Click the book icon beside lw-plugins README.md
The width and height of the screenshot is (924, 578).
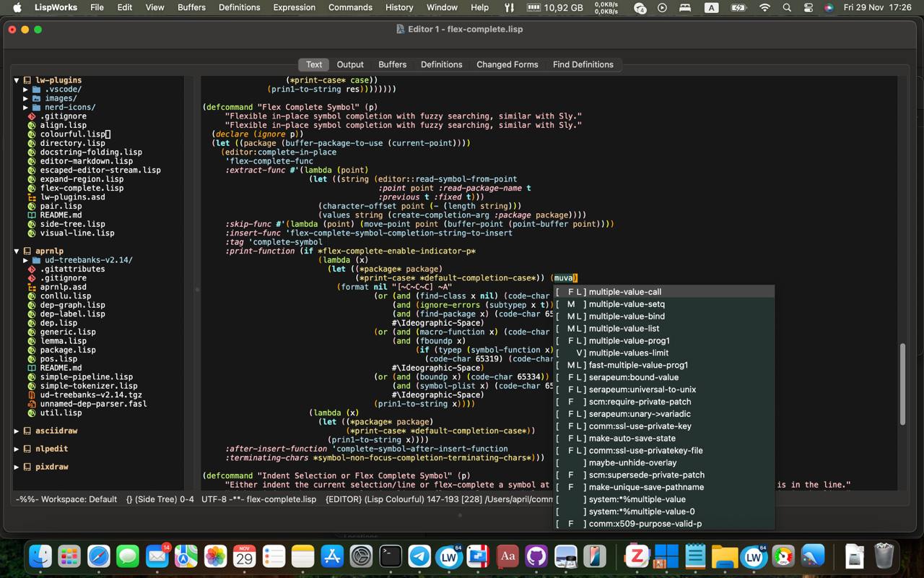[x=32, y=215]
